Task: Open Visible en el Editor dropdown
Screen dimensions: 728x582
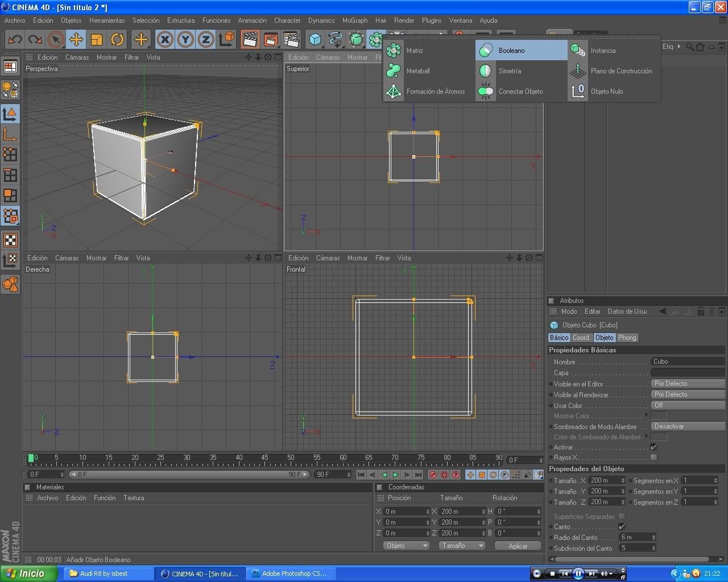Action: coord(688,384)
